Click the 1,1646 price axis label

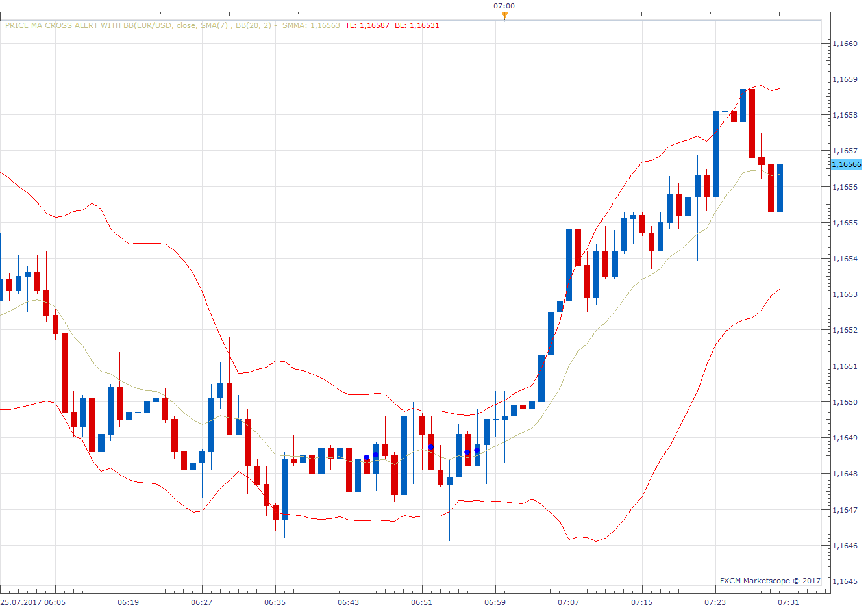(x=845, y=546)
